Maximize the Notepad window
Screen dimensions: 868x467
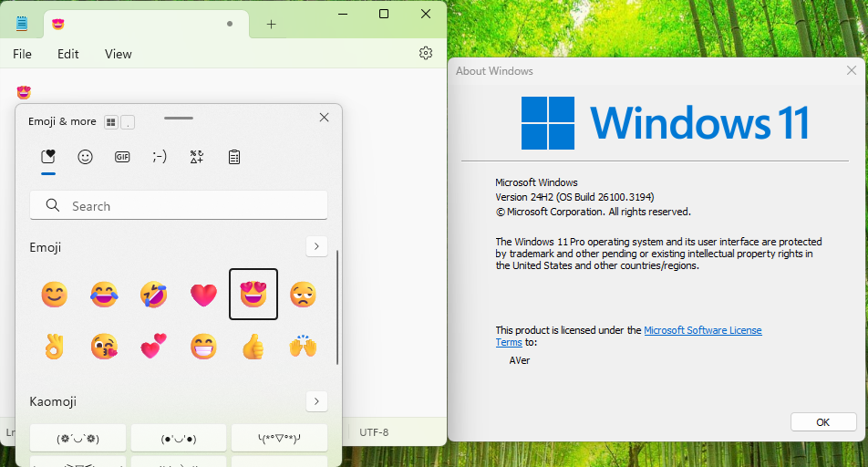(x=384, y=14)
